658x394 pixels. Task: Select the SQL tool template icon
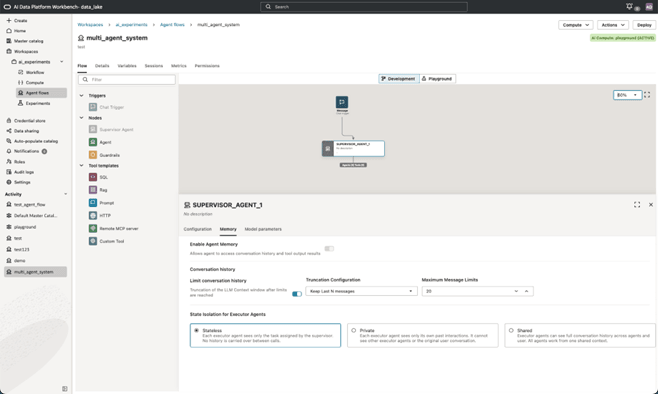click(x=93, y=177)
